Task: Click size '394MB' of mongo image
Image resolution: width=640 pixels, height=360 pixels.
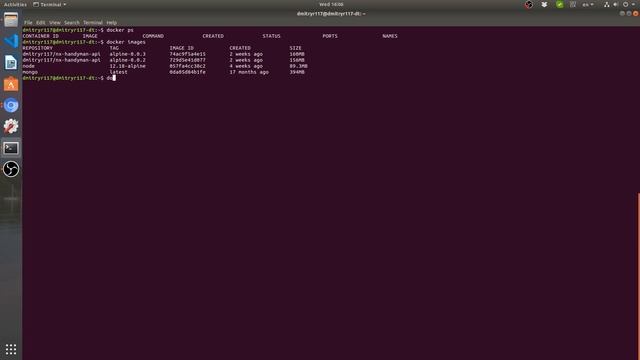Action: click(x=297, y=72)
